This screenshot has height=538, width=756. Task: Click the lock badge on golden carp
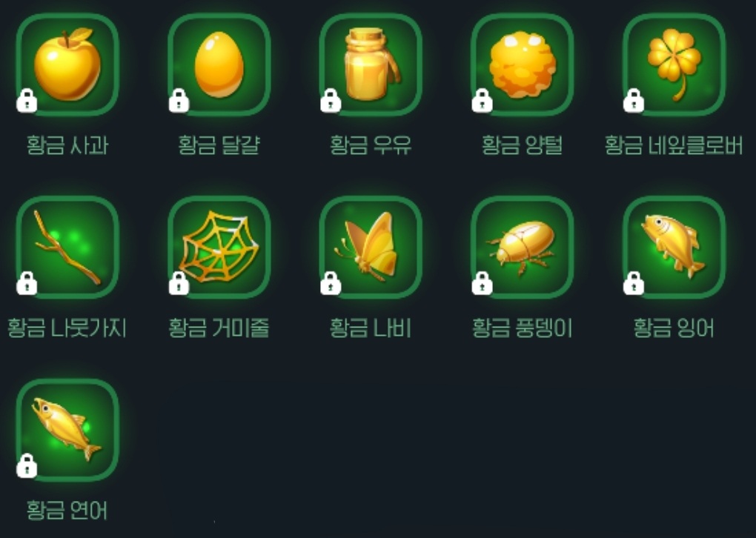pyautogui.click(x=634, y=283)
